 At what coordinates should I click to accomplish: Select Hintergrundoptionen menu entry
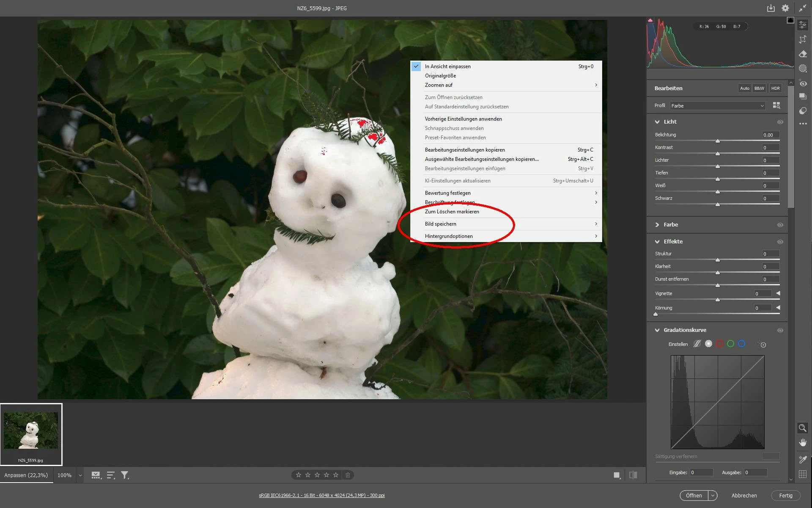(x=449, y=236)
